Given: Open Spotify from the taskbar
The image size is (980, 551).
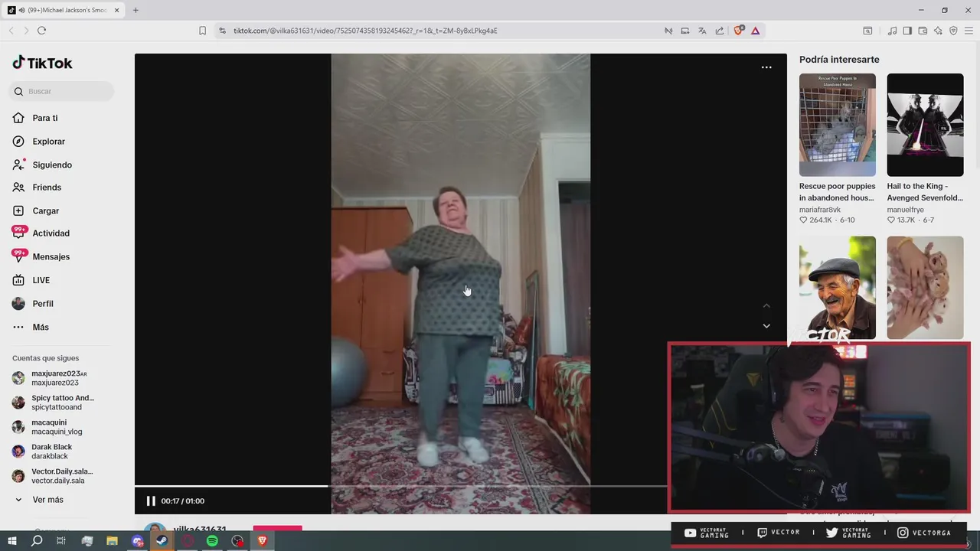Looking at the screenshot, I should tap(212, 541).
